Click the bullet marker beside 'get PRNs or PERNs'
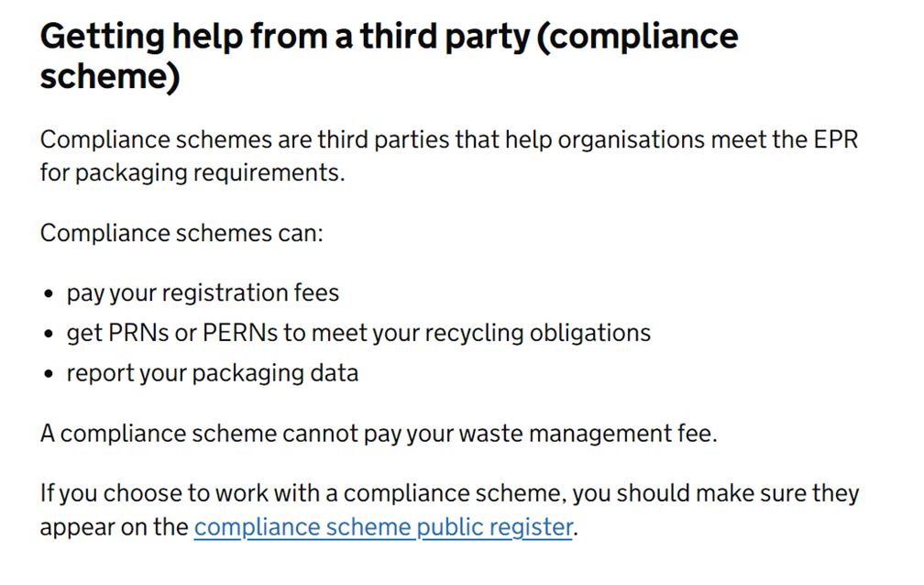Screen dimensions: 924x585 [49, 334]
